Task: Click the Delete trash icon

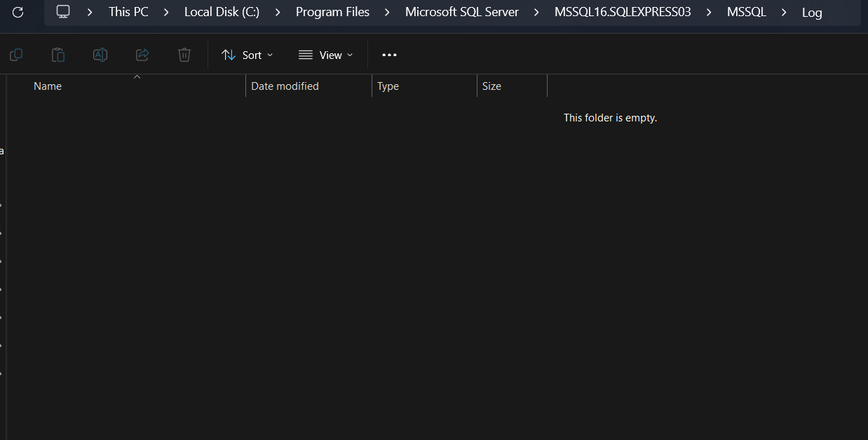Action: coord(184,54)
